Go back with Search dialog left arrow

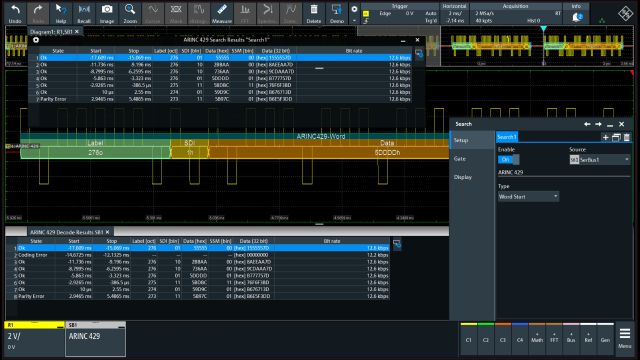[x=587, y=124]
